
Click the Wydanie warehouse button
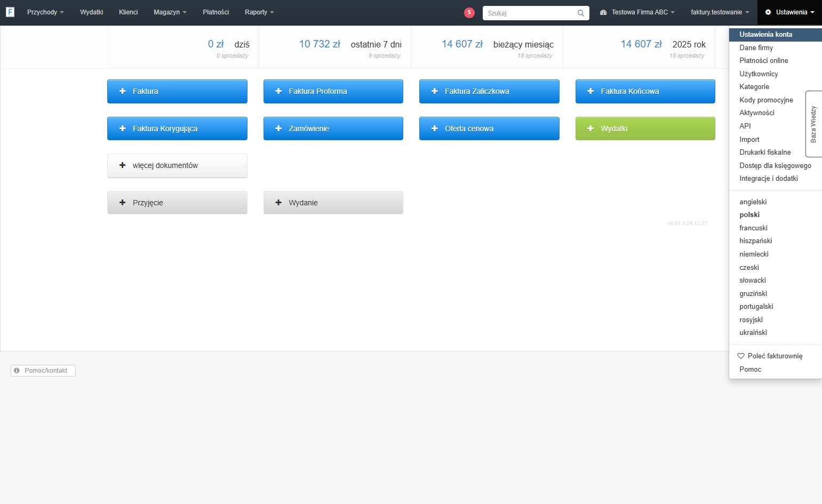click(x=333, y=203)
